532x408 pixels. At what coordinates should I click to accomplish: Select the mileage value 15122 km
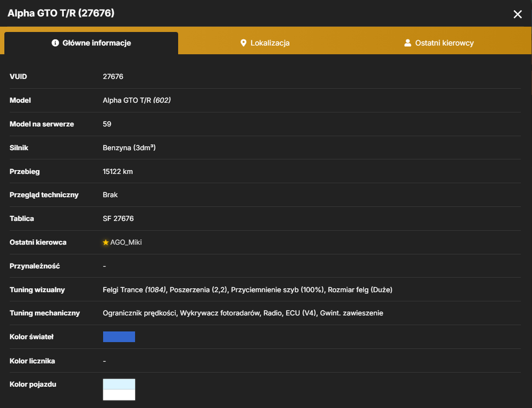point(118,172)
